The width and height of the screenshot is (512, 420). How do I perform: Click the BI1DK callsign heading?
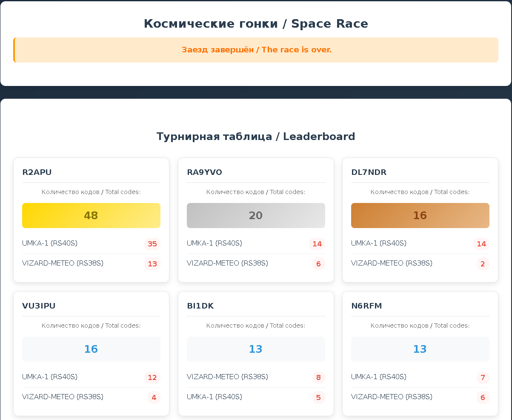200,306
